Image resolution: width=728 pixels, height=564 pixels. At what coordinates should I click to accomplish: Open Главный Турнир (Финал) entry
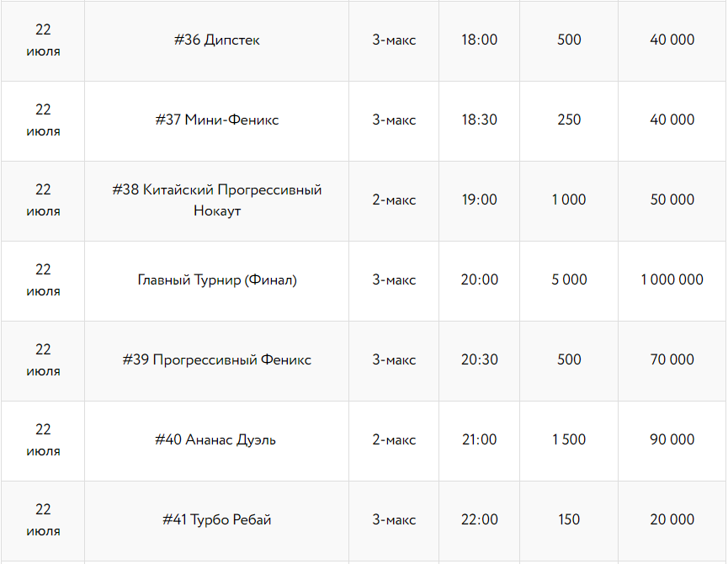pyautogui.click(x=216, y=279)
